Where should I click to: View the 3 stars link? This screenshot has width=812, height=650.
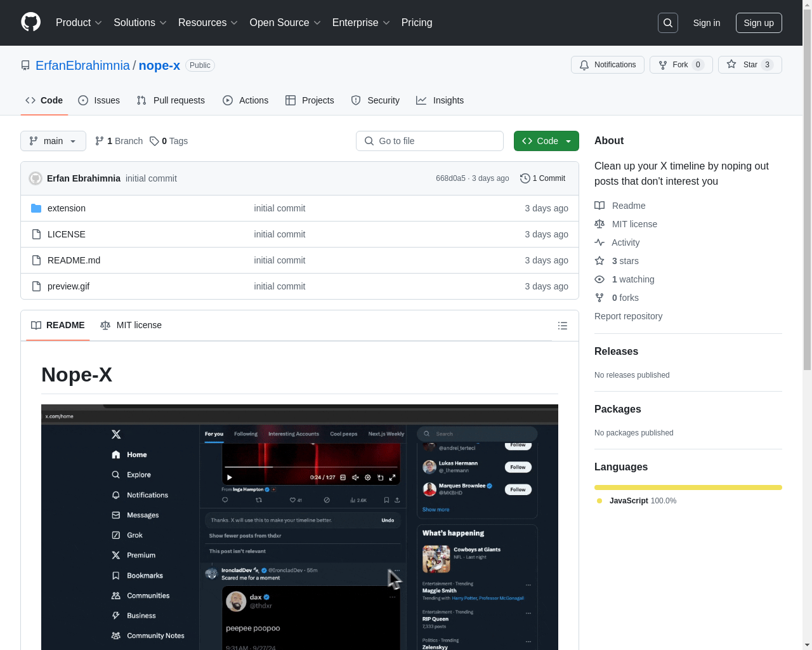pyautogui.click(x=617, y=261)
